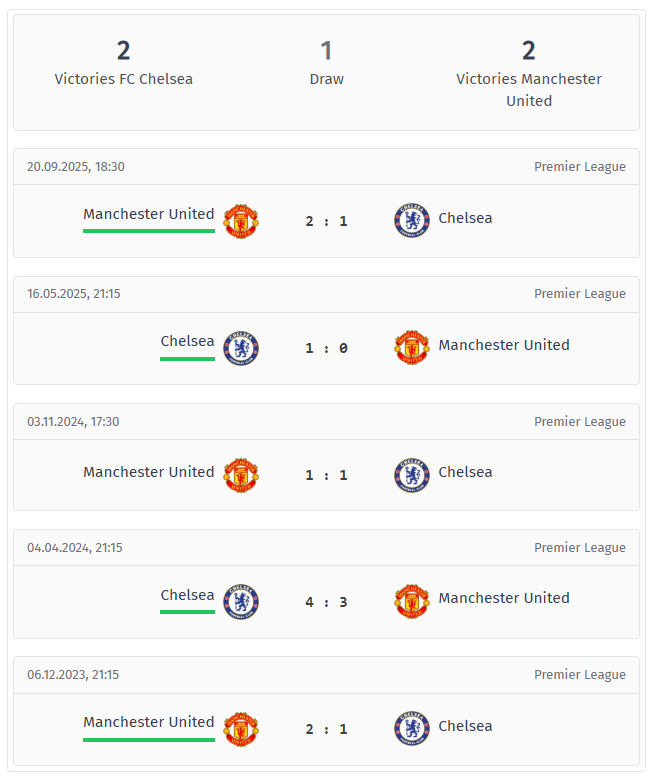Click Chelsea crest in 04.04.2024 match

(x=240, y=601)
